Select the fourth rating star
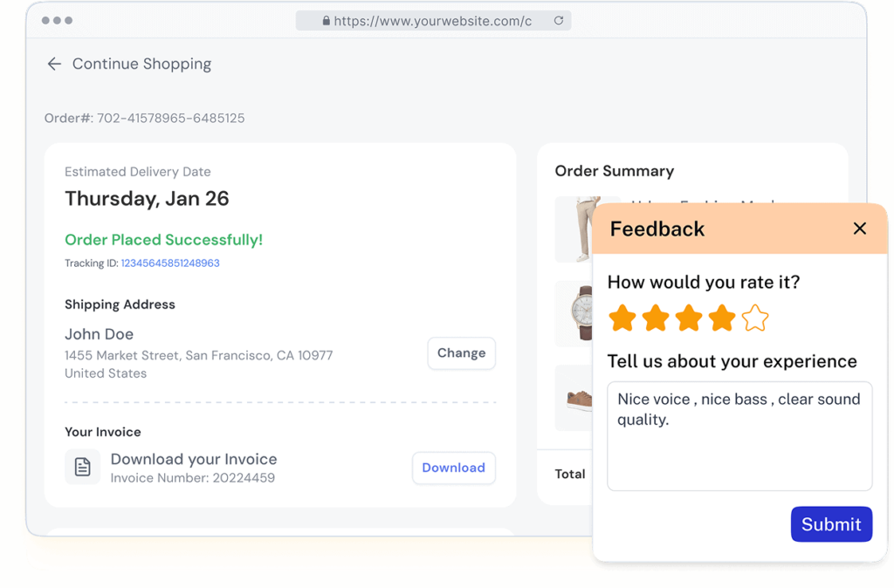This screenshot has width=894, height=588. pyautogui.click(x=722, y=318)
